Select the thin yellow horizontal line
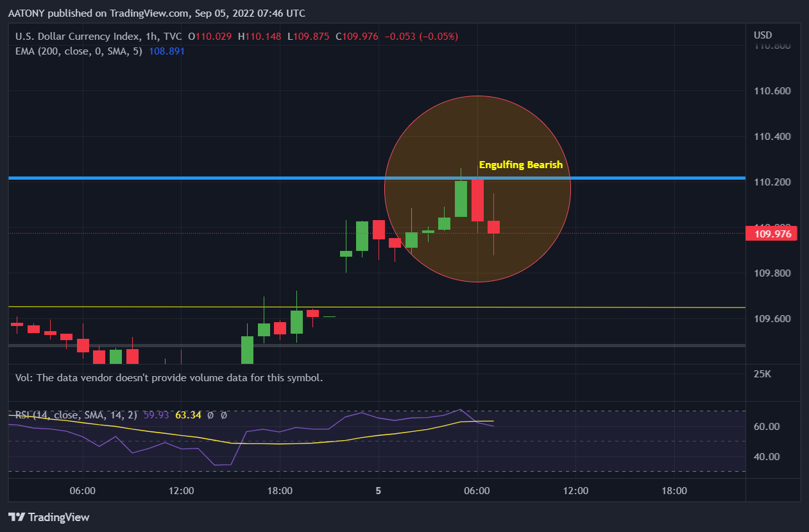This screenshot has width=809, height=532. [x=377, y=307]
